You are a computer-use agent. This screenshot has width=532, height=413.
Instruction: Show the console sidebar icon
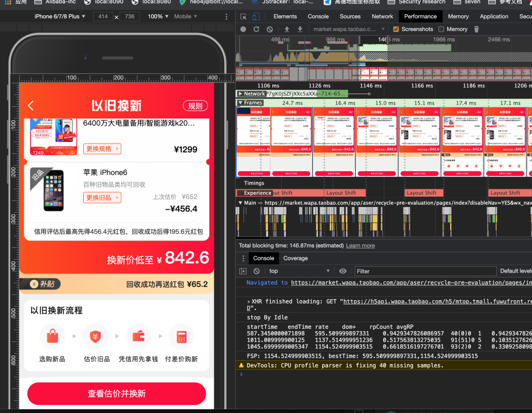243,271
